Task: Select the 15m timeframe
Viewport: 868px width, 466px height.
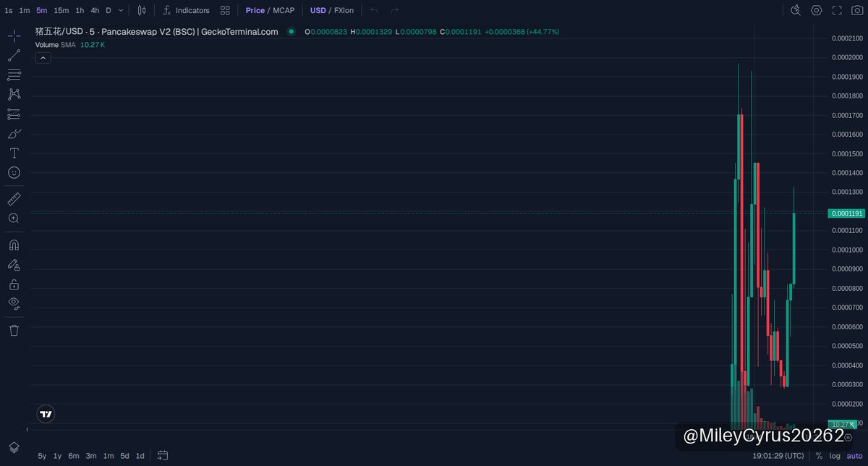Action: [x=61, y=10]
